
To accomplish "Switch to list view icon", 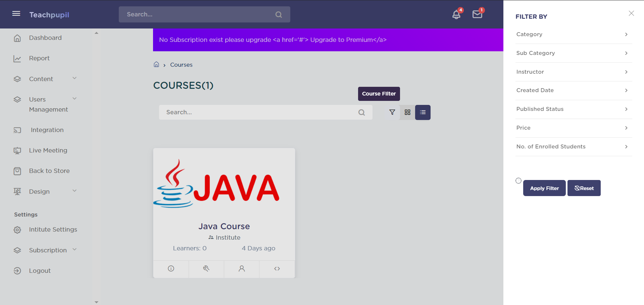I will [x=423, y=112].
